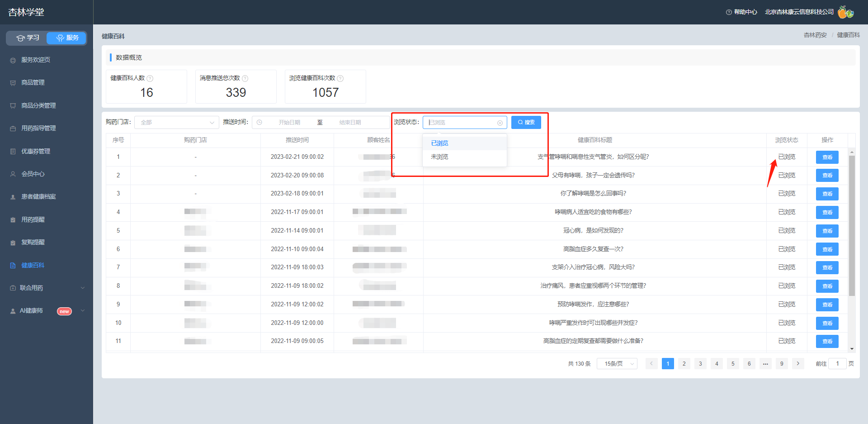
Task: Clear the 浏览状态 selection with circle-x icon
Action: coord(500,123)
